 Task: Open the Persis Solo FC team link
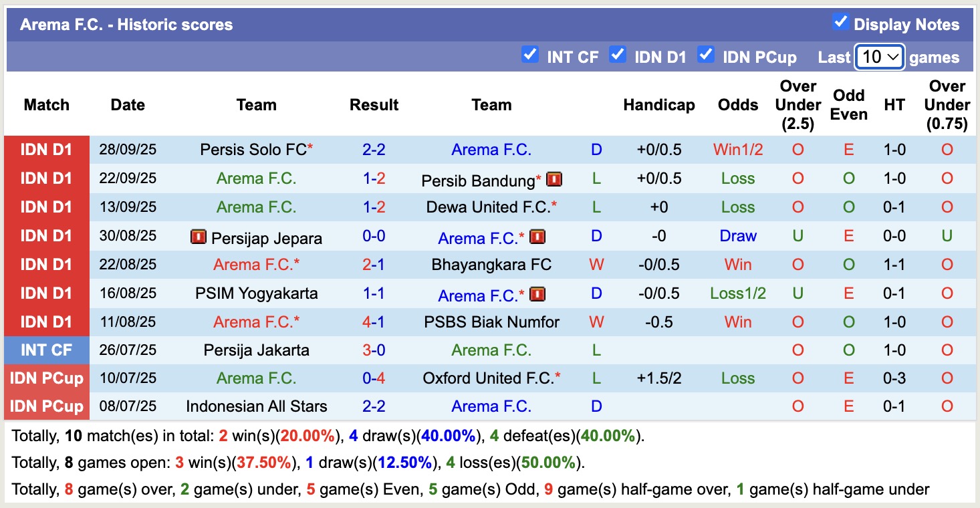point(253,150)
